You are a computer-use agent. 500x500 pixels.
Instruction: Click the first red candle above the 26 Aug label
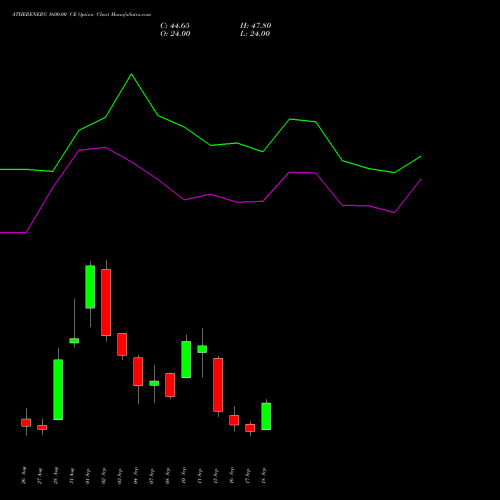[26, 423]
